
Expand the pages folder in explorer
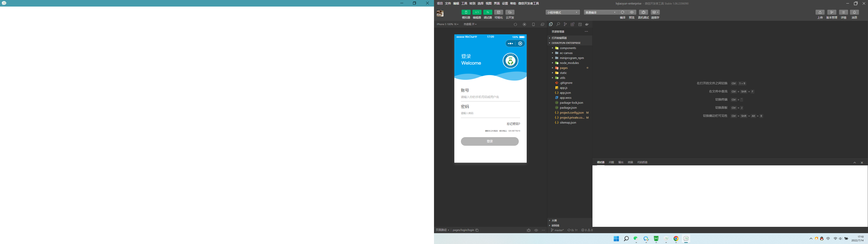(564, 68)
